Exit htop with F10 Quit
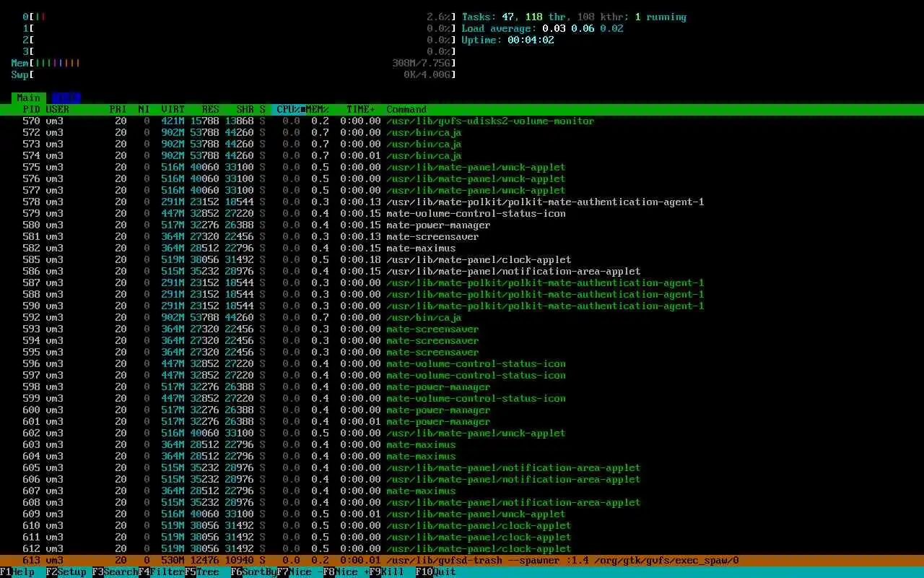The height and width of the screenshot is (578, 924). 436,572
